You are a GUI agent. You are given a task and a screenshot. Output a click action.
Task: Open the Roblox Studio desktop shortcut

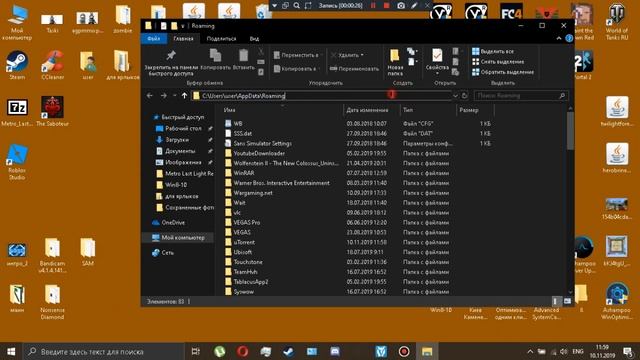click(x=17, y=162)
